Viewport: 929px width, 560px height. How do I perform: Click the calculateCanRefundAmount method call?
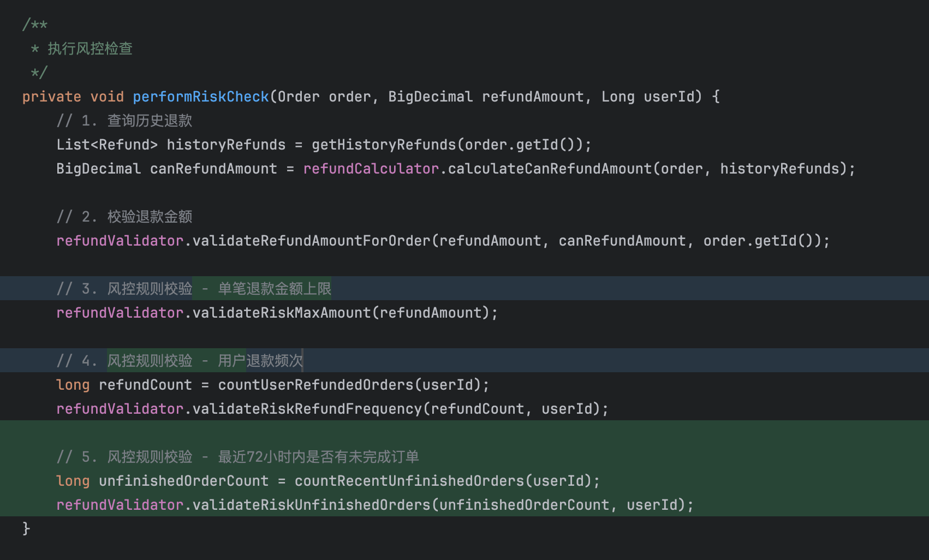pyautogui.click(x=550, y=169)
